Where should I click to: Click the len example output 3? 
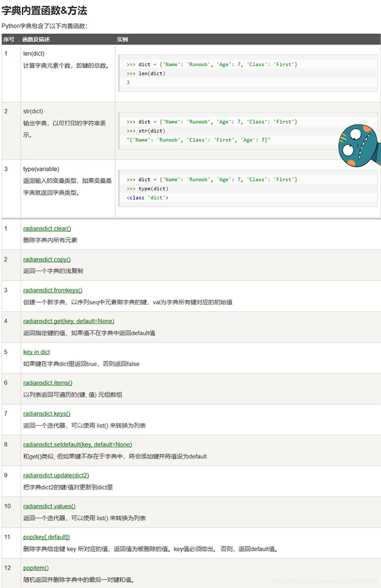[128, 82]
